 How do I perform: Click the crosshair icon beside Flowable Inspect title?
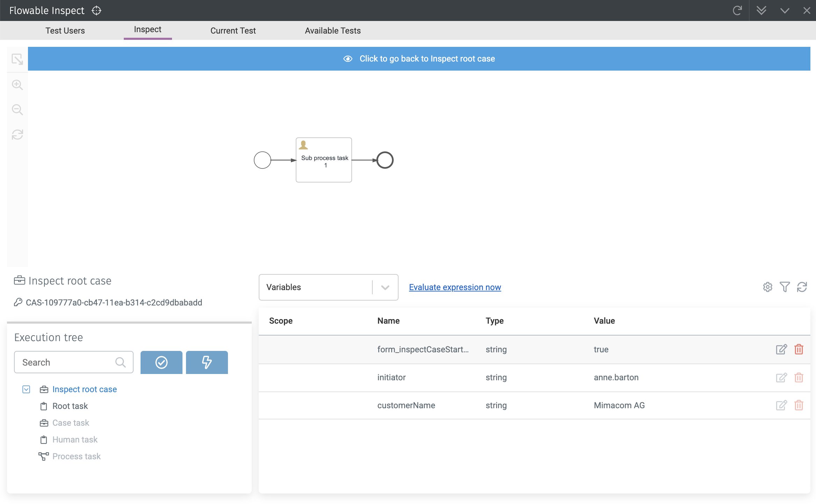[x=96, y=10]
